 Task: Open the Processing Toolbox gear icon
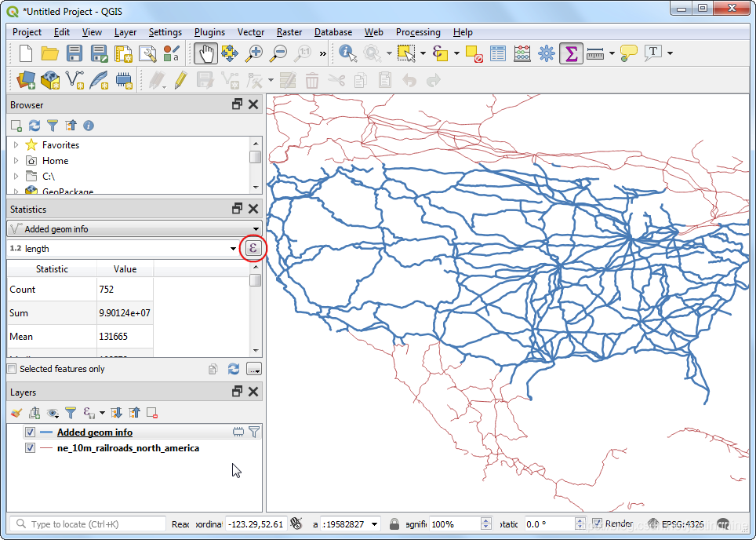coord(547,53)
